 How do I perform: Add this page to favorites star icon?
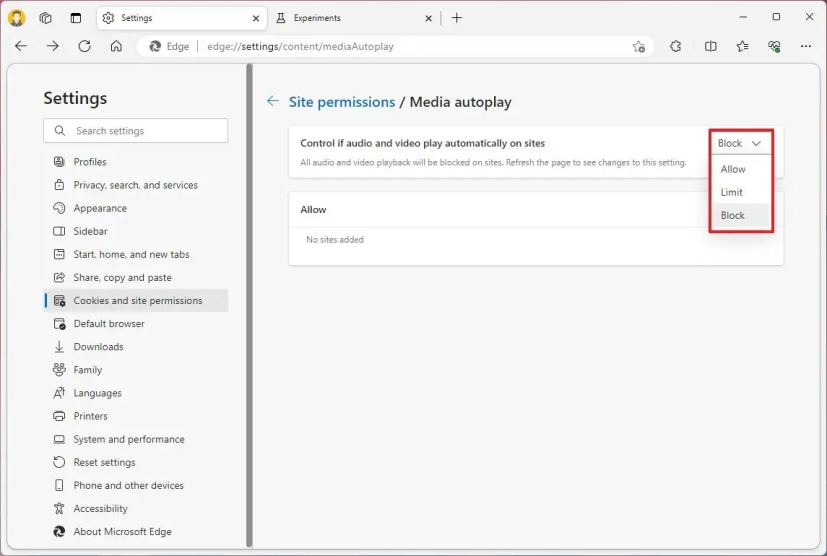tap(639, 46)
